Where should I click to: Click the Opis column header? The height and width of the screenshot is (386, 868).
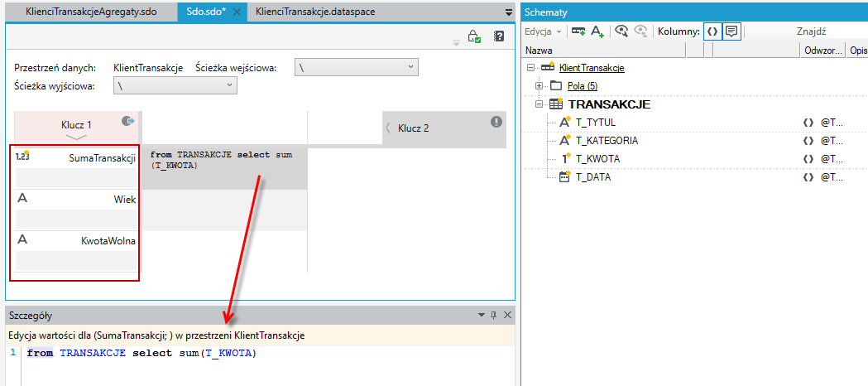[857, 51]
